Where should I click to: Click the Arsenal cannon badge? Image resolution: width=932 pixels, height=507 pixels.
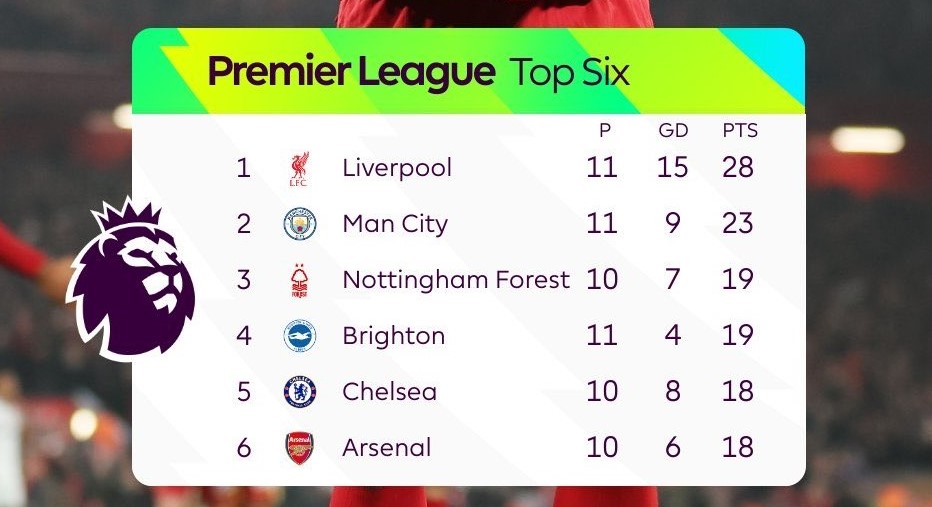300,448
